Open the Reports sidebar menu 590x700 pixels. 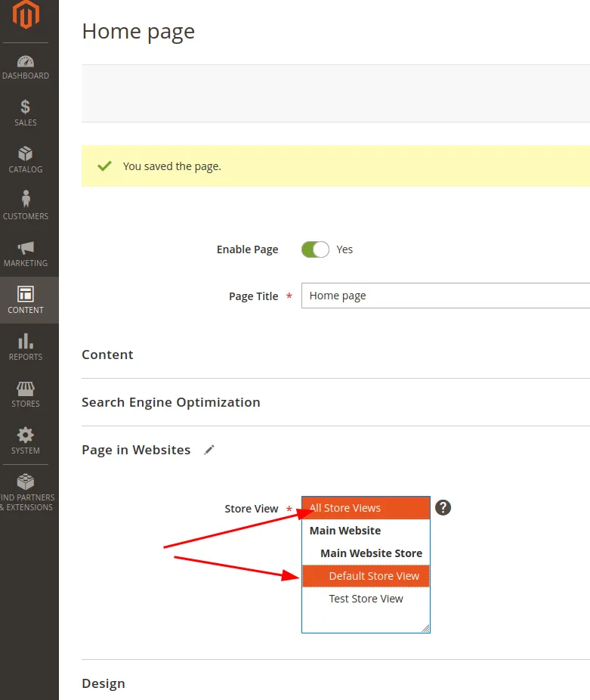tap(26, 347)
